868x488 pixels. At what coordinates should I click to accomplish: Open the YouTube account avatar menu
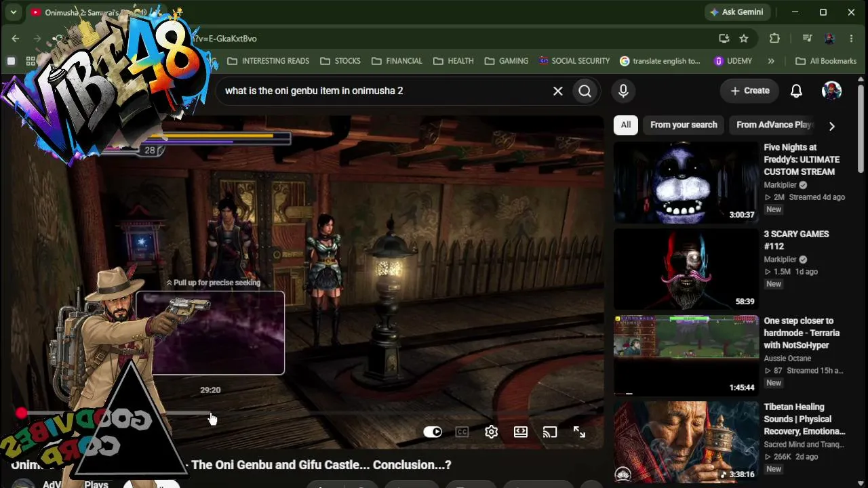point(832,91)
